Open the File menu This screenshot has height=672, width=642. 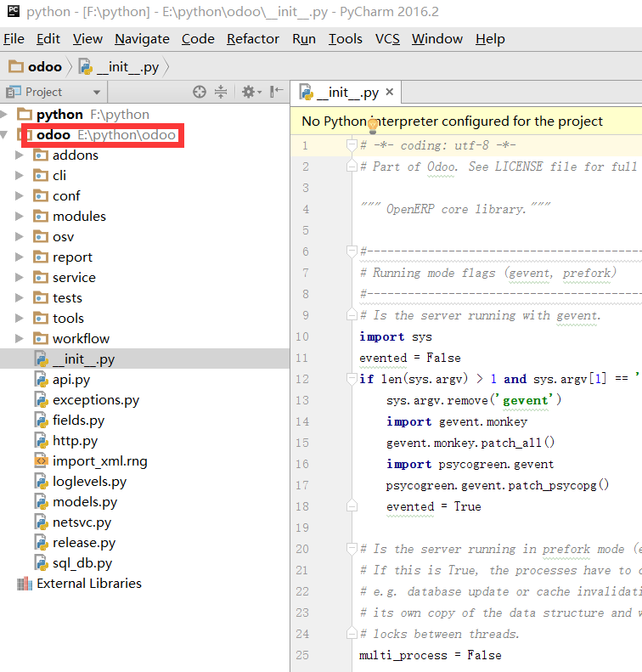pyautogui.click(x=14, y=39)
